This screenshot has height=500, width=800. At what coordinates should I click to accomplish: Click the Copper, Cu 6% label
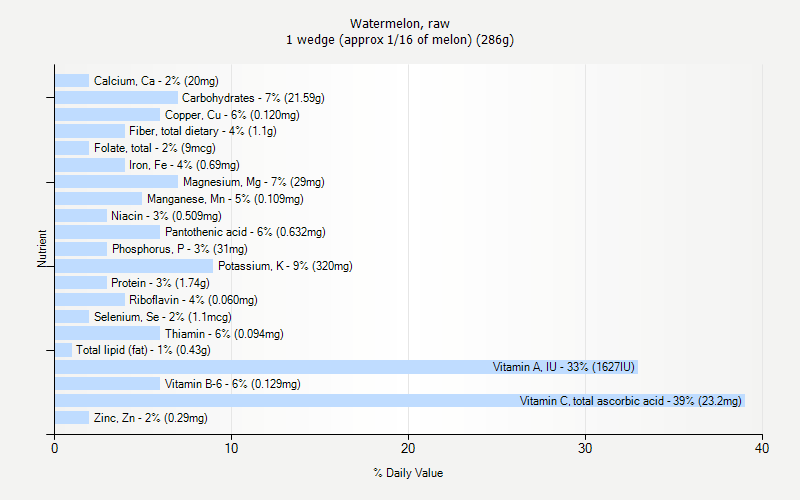tap(232, 115)
